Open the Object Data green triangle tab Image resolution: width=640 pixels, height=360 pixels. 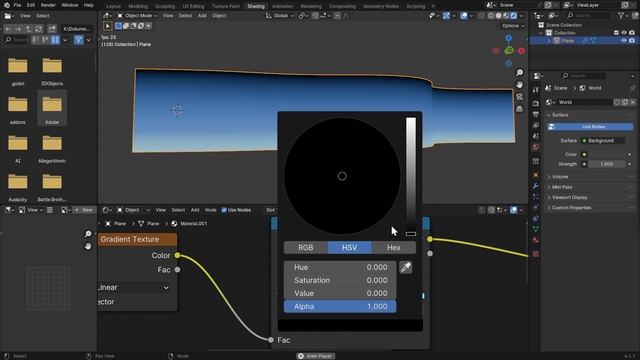[536, 229]
